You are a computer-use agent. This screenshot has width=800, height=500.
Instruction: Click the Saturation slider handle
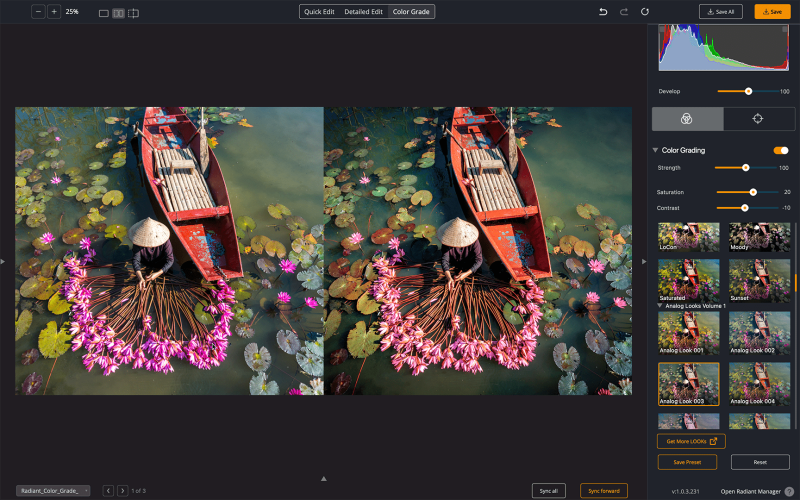(753, 191)
